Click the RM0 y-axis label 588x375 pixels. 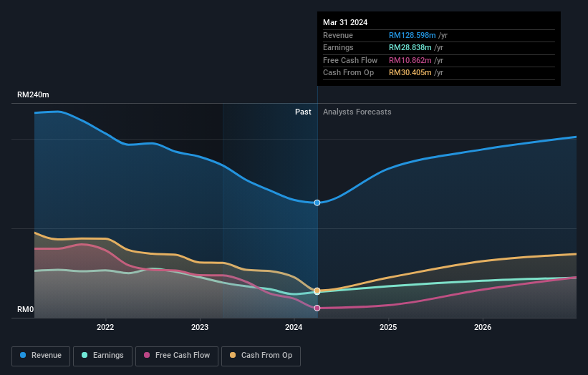click(26, 309)
